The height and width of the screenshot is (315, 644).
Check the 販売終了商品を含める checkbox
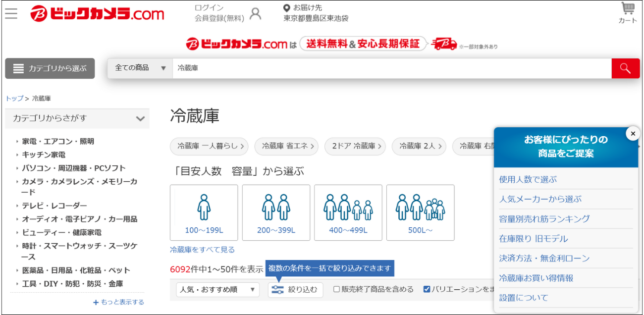coord(337,289)
